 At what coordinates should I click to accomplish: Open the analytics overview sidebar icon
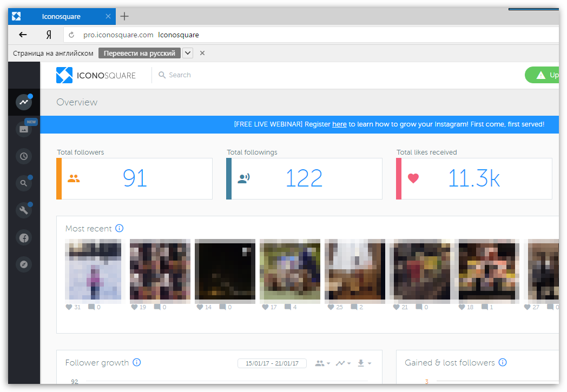pyautogui.click(x=24, y=102)
